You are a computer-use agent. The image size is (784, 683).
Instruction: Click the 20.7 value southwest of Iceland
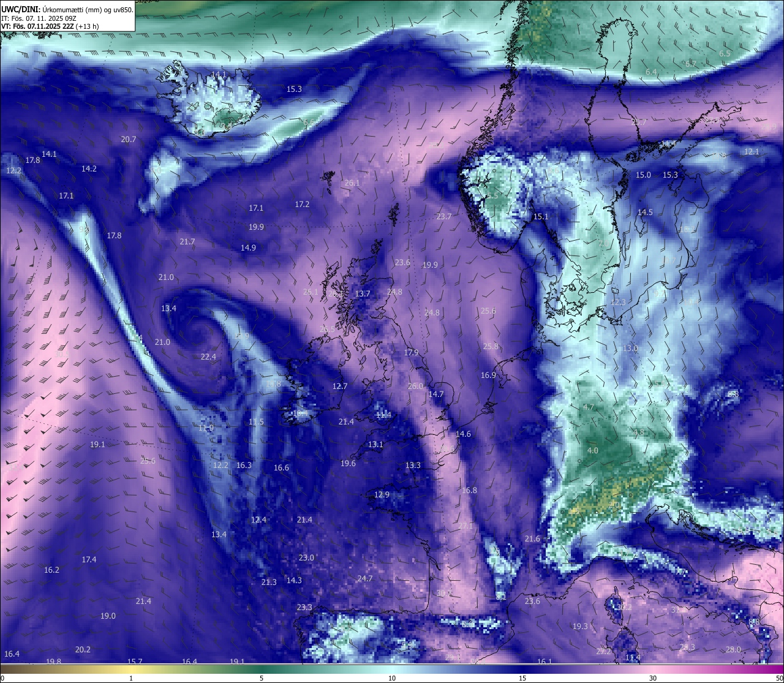tap(129, 140)
